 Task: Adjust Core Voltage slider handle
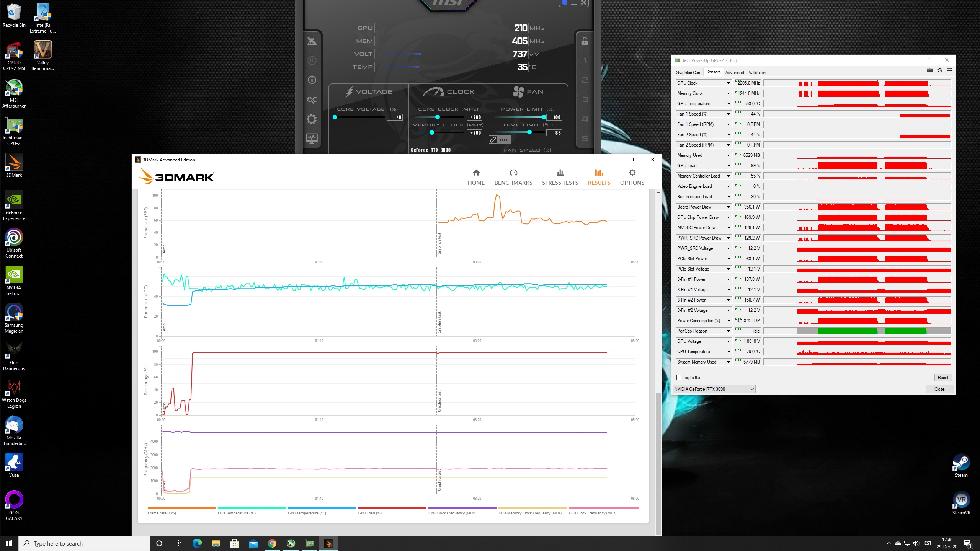[x=335, y=117]
